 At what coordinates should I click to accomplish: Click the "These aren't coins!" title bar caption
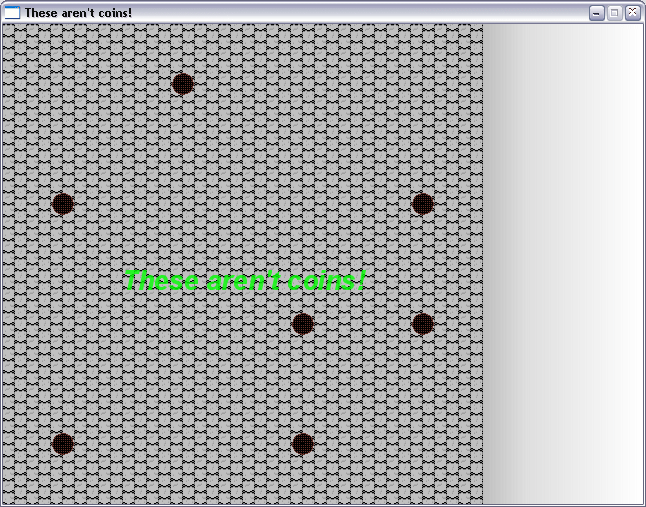click(78, 13)
